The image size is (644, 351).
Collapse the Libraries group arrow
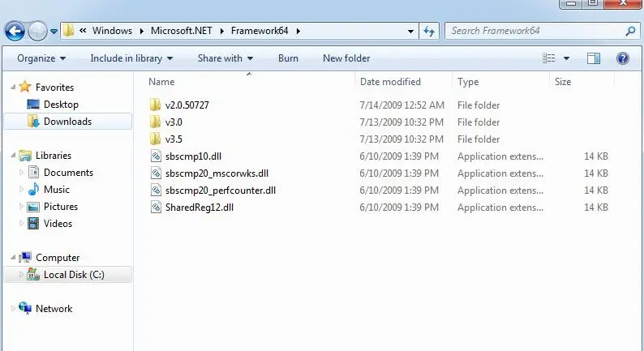tap(13, 155)
